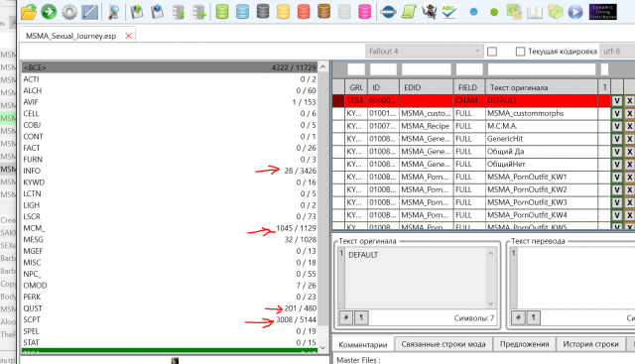Toggle the checkbox next to Fallout 4 dropdown
Image resolution: width=635 pixels, height=364 pixels.
pos(492,52)
